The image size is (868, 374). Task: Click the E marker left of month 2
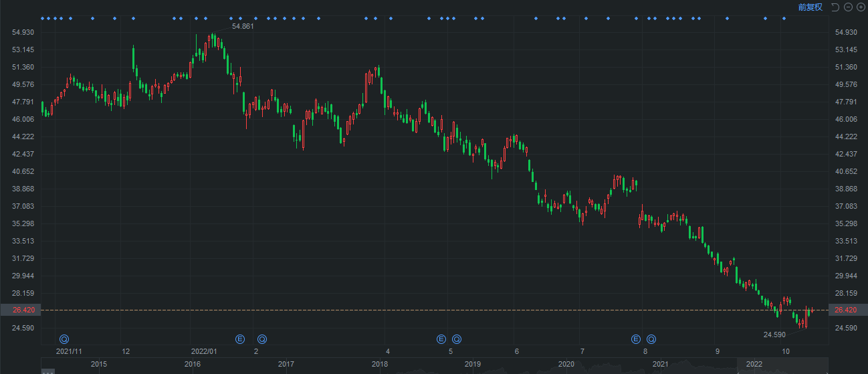(240, 339)
